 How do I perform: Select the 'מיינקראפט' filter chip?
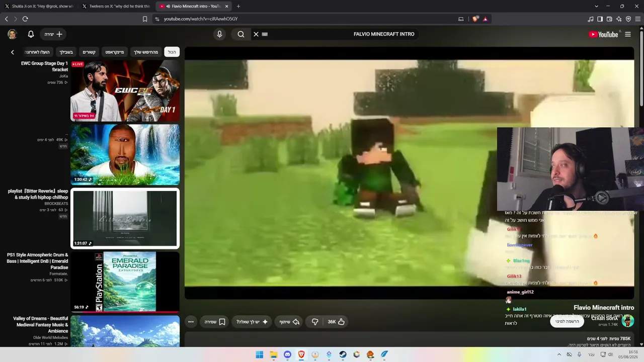[x=115, y=52]
